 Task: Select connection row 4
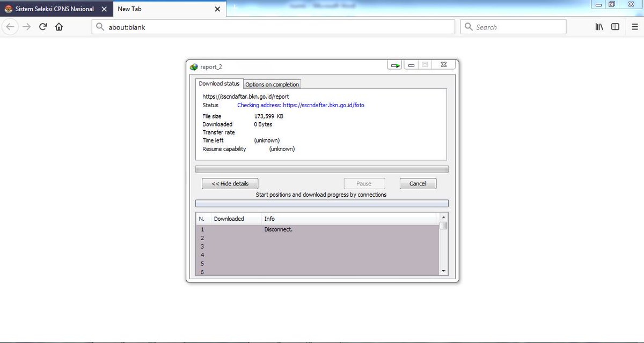coord(317,255)
